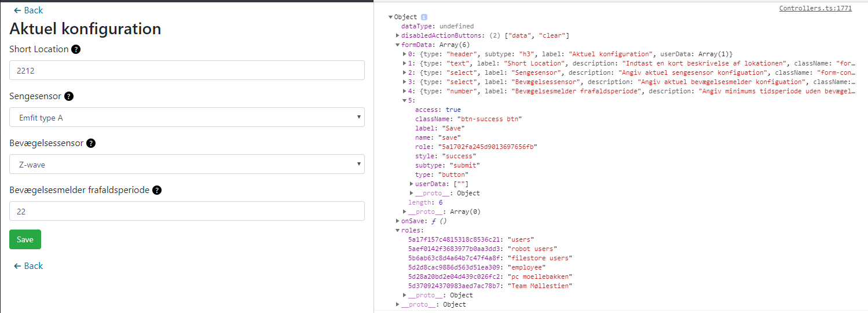The width and height of the screenshot is (868, 313).
Task: Expand __proto__: Object under roles
Action: (405, 296)
